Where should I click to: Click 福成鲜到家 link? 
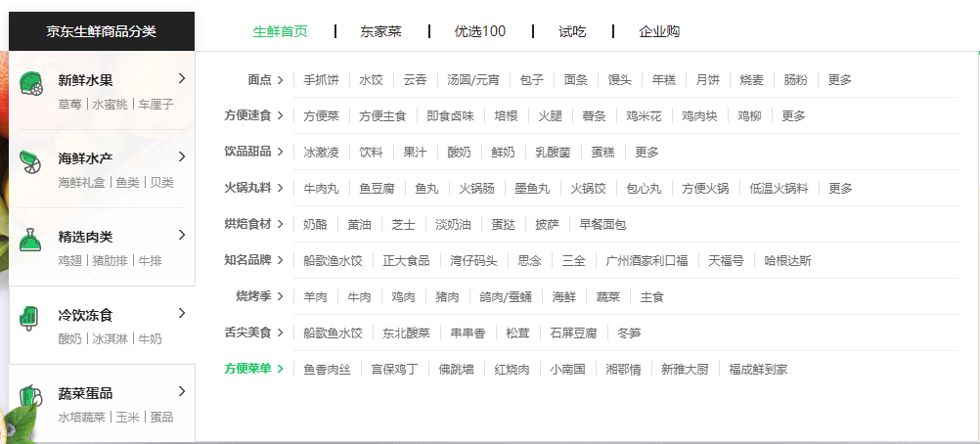tap(758, 371)
